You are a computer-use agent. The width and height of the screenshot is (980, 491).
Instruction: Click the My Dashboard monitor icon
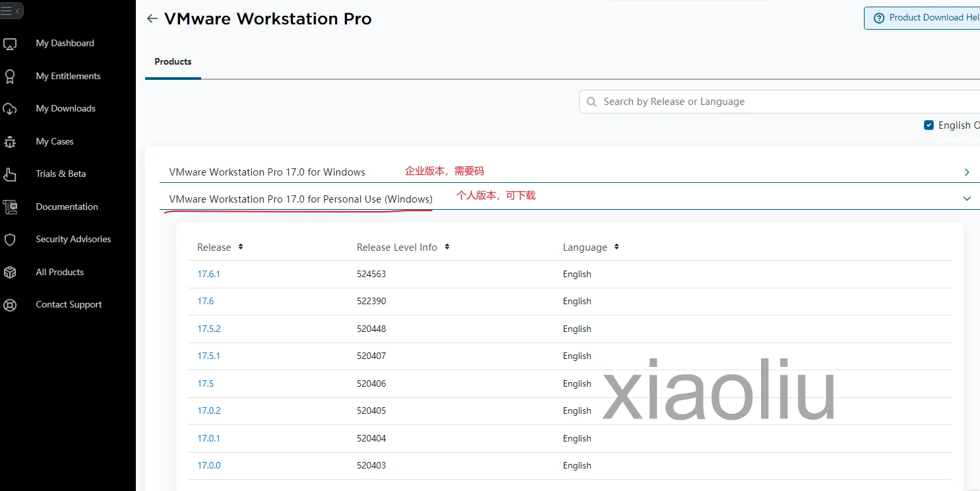(10, 44)
